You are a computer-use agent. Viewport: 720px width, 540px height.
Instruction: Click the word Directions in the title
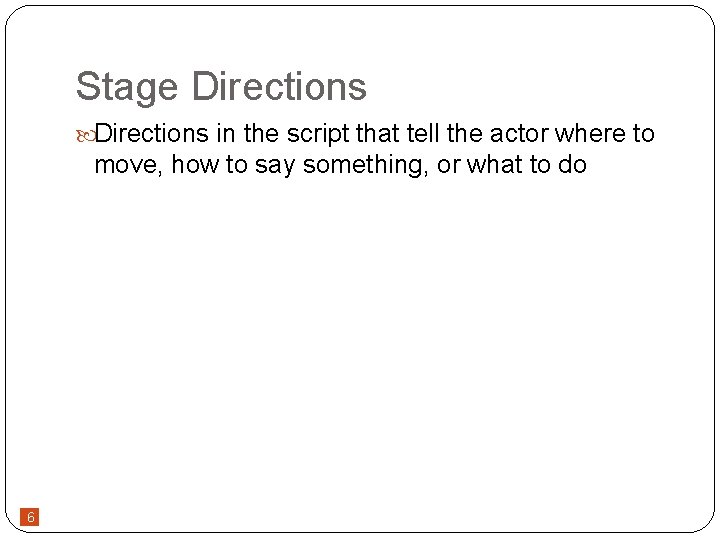pos(279,87)
